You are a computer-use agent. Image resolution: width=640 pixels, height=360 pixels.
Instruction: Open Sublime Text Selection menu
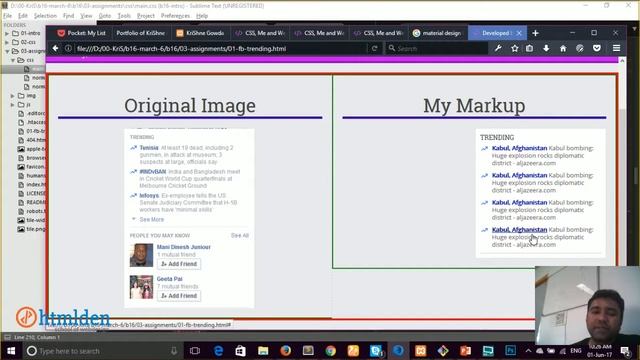45,16
